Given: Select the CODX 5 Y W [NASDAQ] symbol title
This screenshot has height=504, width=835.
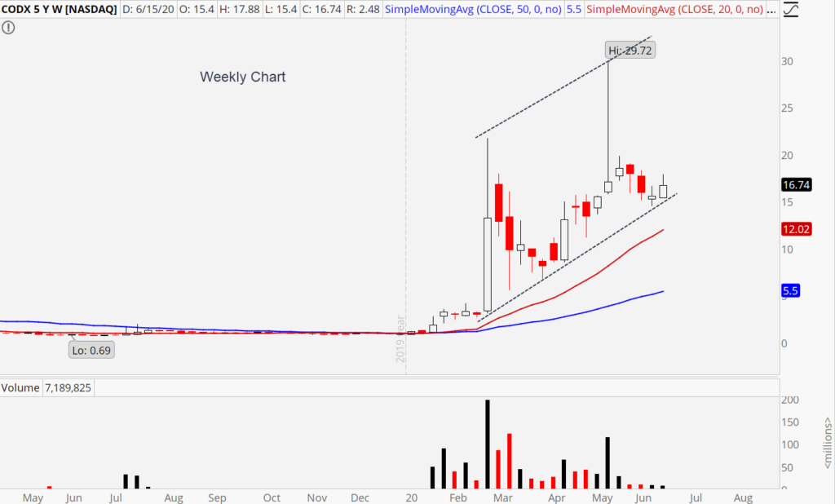Looking at the screenshot, I should point(59,9).
